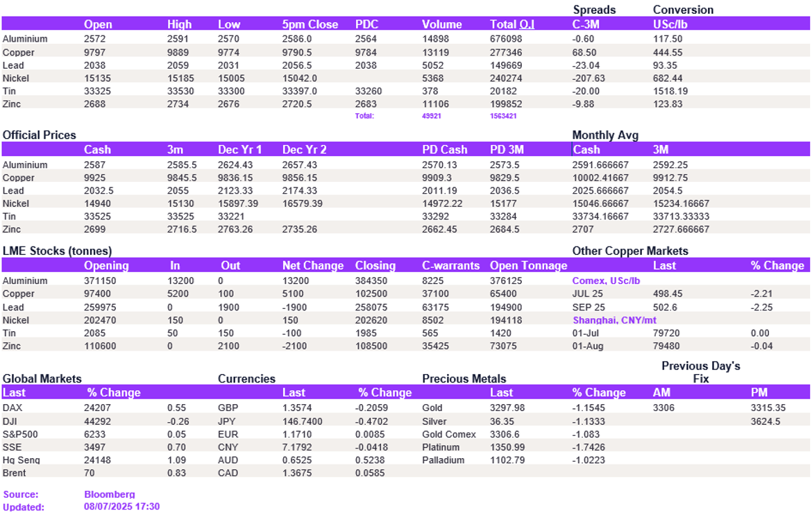Select Tin conversion value 1518.19
The height and width of the screenshot is (520, 812).
pos(670,91)
